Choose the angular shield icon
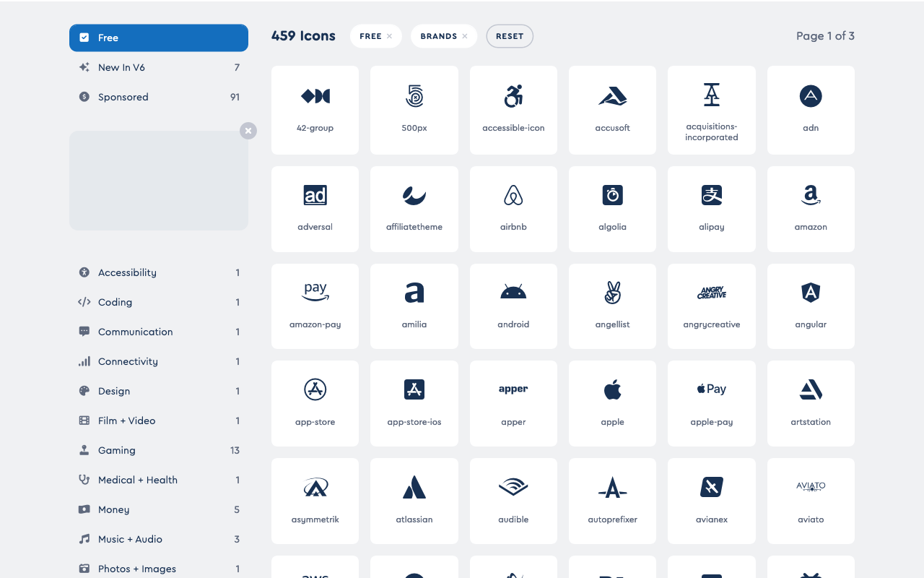 point(811,306)
